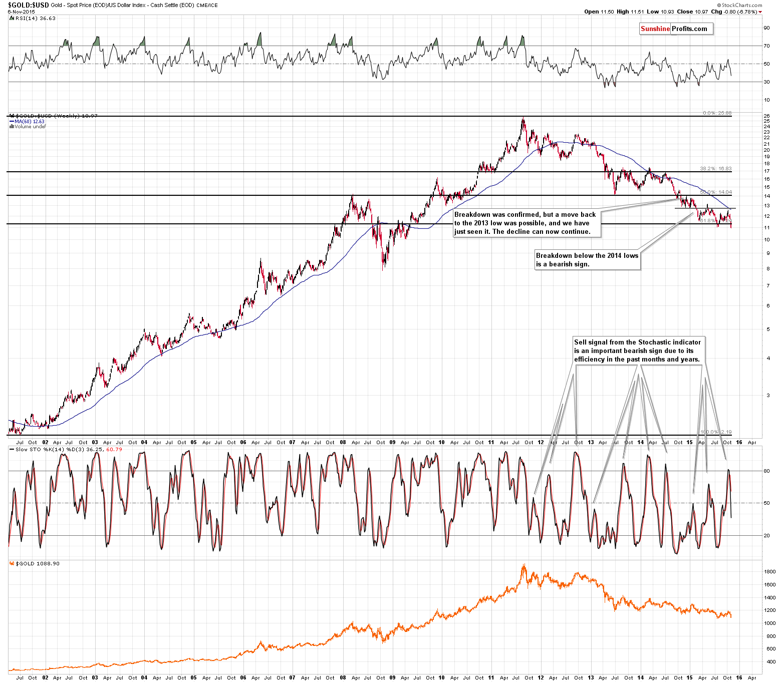This screenshot has width=784, height=682.
Task: Click the 38.2%: 16.83 Fibonacci label
Action: click(x=716, y=168)
